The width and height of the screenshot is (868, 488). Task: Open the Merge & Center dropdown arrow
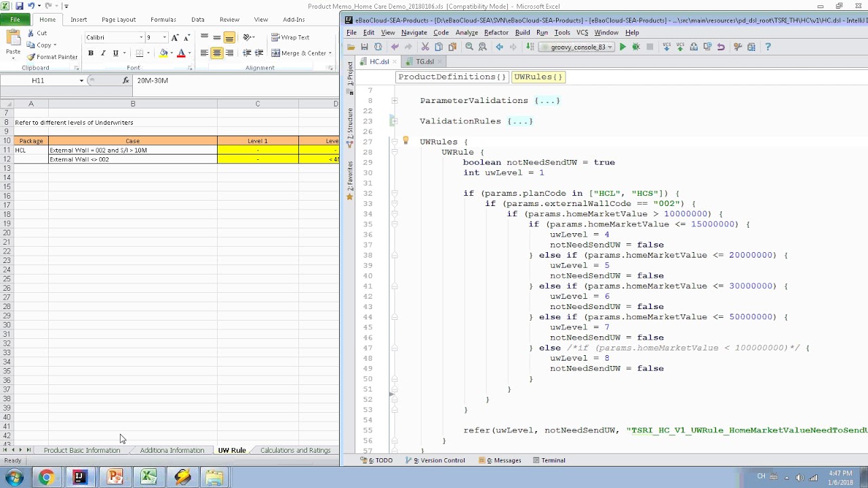coord(330,54)
